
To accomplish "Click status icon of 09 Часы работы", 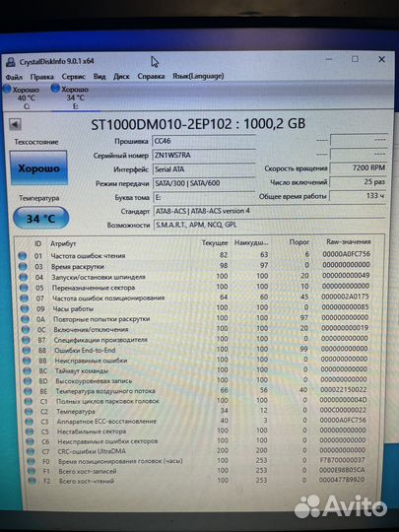I will [25, 308].
